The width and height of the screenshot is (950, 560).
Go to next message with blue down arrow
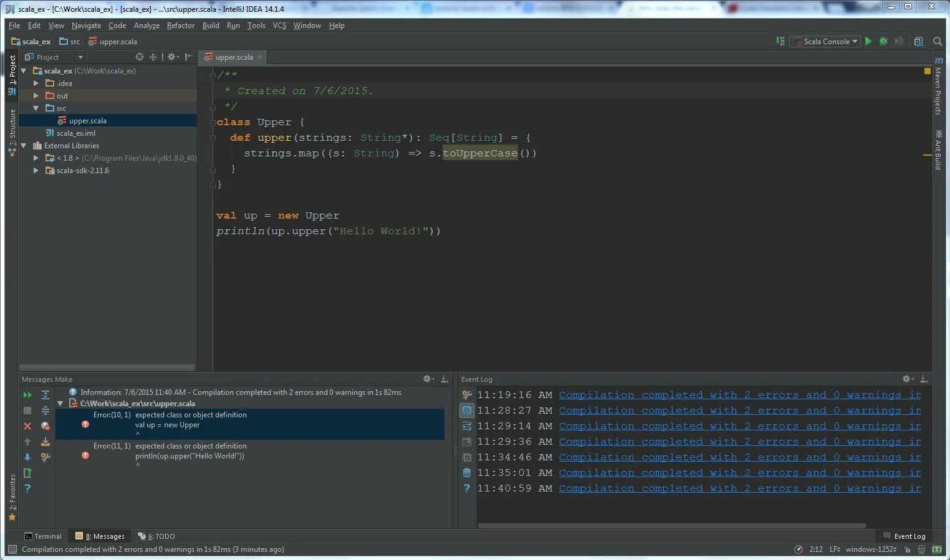tap(27, 457)
